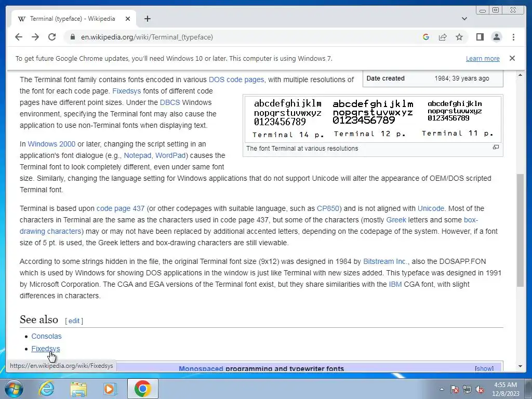The width and height of the screenshot is (532, 399).
Task: Open the Unicode link
Action: click(x=431, y=208)
